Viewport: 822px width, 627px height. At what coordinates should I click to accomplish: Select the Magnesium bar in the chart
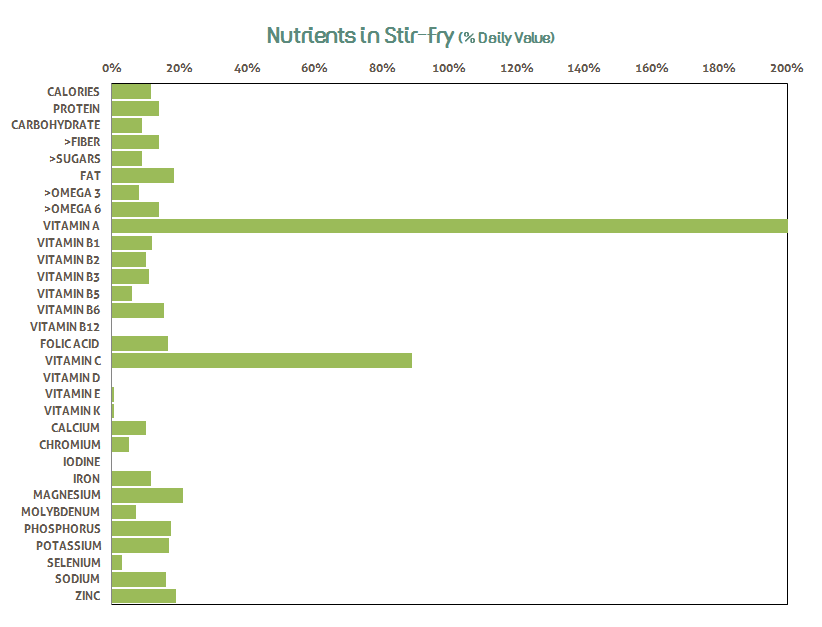click(x=147, y=495)
